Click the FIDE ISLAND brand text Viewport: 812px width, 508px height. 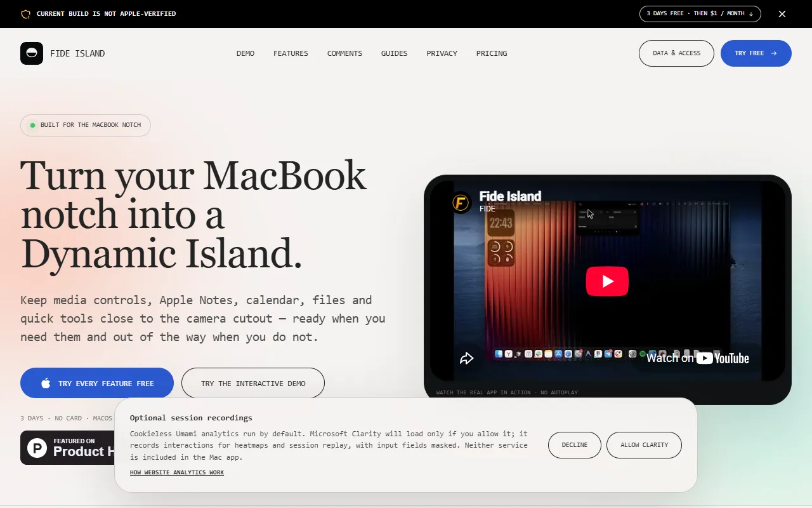pos(77,53)
